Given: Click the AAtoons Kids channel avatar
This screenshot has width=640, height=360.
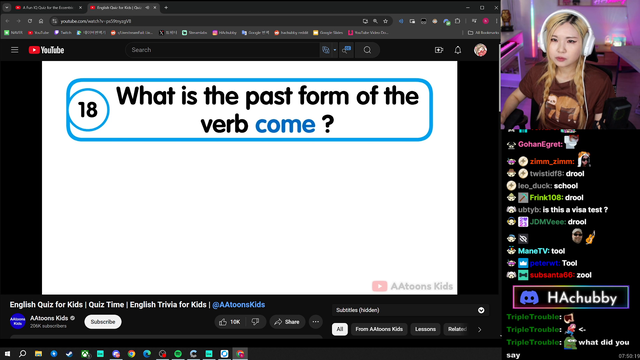Looking at the screenshot, I should [x=18, y=322].
